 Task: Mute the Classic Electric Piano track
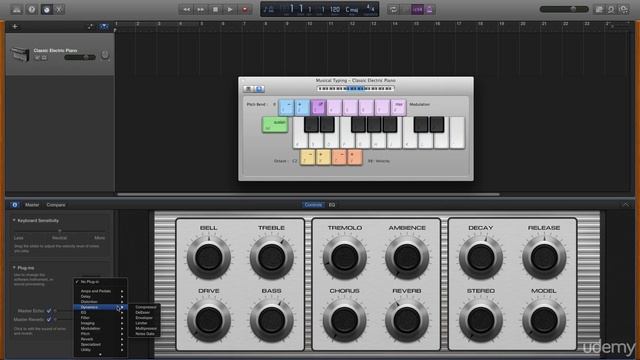click(38, 58)
